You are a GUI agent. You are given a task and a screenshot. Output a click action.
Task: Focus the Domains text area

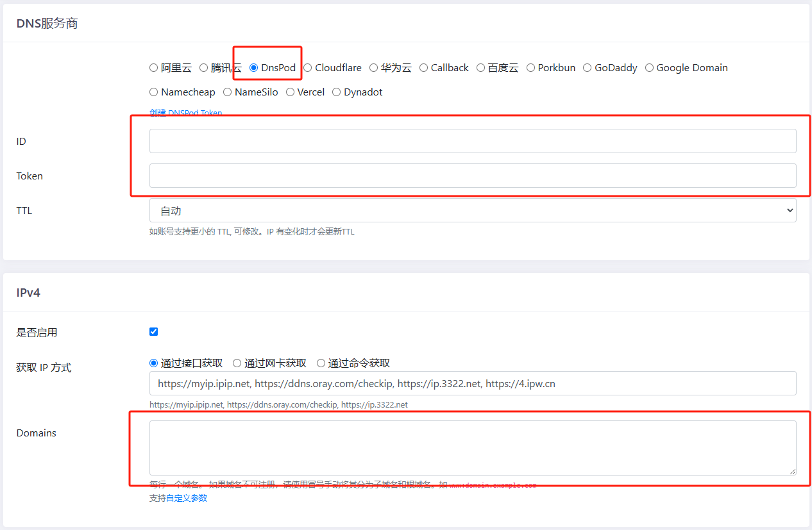click(473, 448)
